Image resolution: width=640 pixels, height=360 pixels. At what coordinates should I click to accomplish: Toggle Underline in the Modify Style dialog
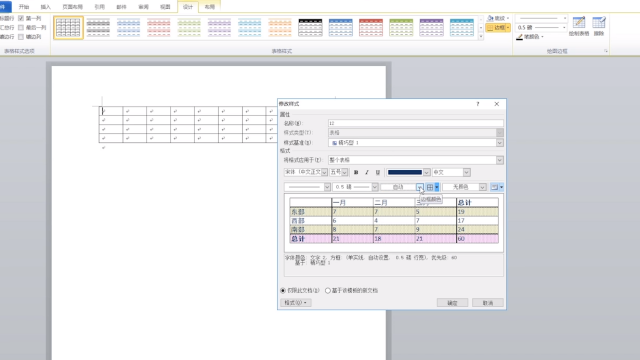click(378, 172)
